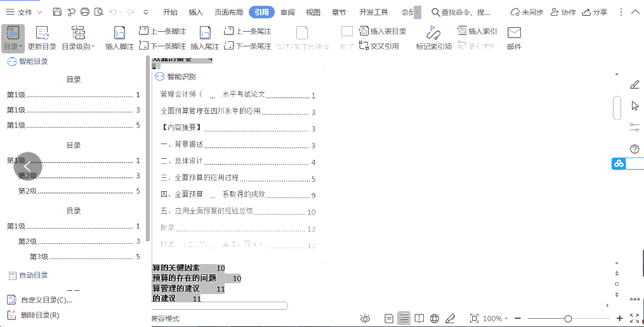Click the settings sliders icon in right sidebar

(634, 128)
